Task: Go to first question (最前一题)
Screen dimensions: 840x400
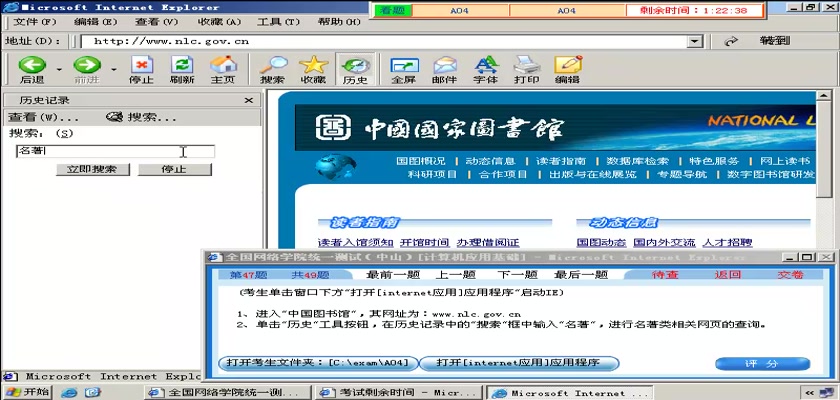Action: [x=393, y=275]
